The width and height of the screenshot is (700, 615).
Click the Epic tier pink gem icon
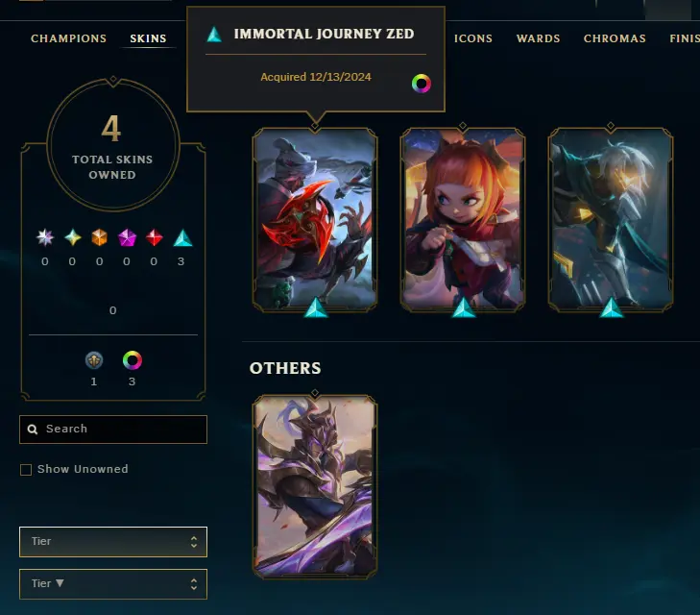127,237
